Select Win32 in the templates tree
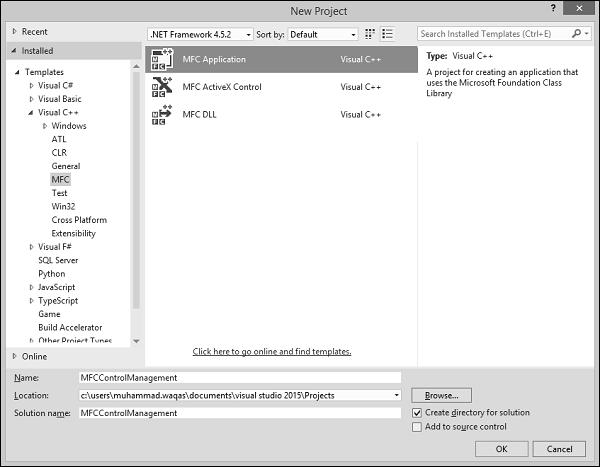 click(63, 206)
